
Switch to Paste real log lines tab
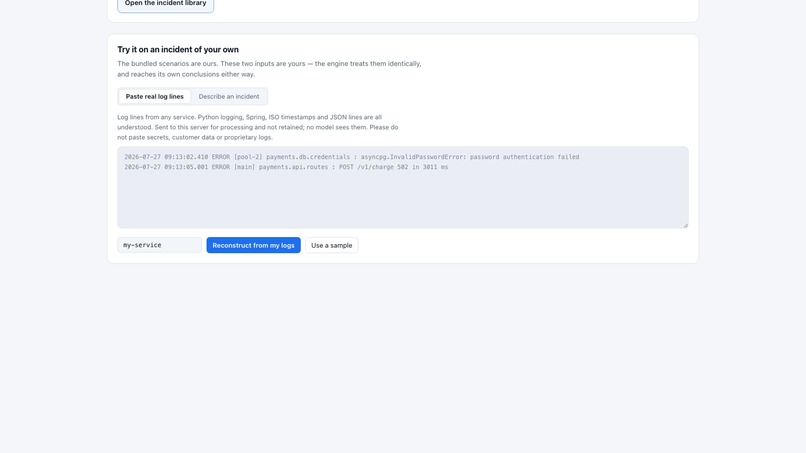tap(154, 96)
